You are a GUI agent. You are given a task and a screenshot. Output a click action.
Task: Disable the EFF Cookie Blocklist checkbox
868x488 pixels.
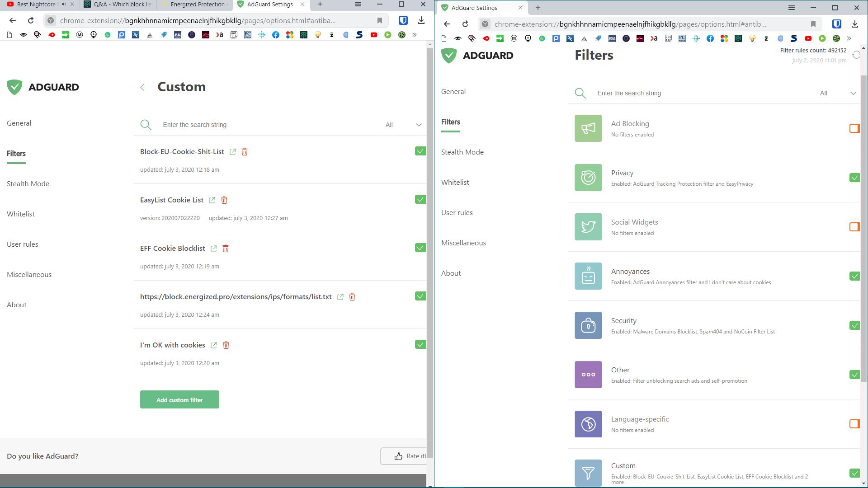(x=420, y=248)
